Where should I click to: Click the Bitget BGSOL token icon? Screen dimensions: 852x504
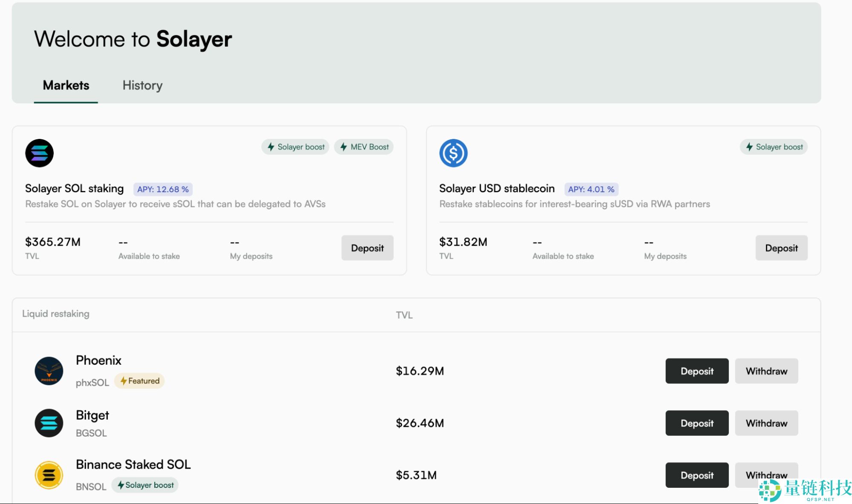tap(49, 423)
